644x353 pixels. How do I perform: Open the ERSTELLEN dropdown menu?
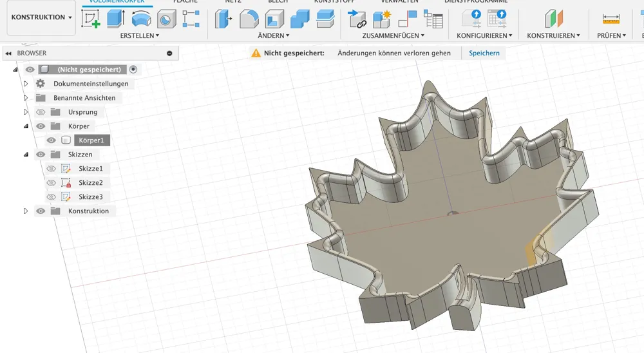pos(140,36)
